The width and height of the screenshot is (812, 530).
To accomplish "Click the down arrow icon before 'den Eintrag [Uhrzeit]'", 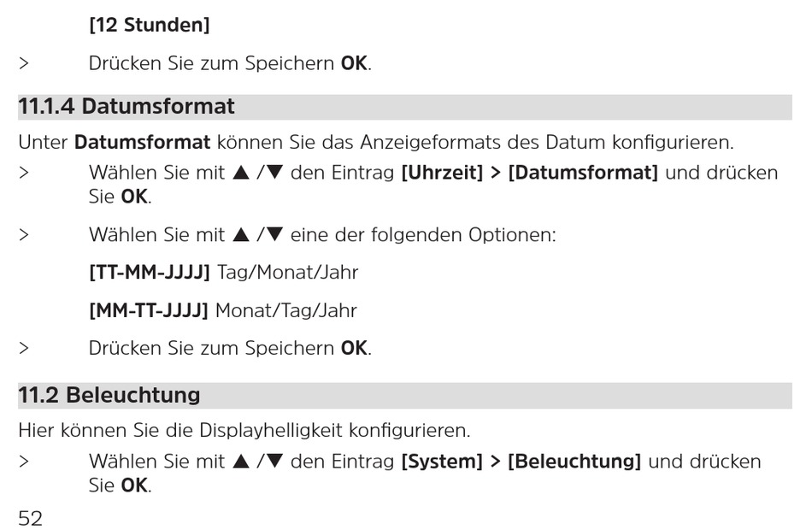I will [274, 173].
